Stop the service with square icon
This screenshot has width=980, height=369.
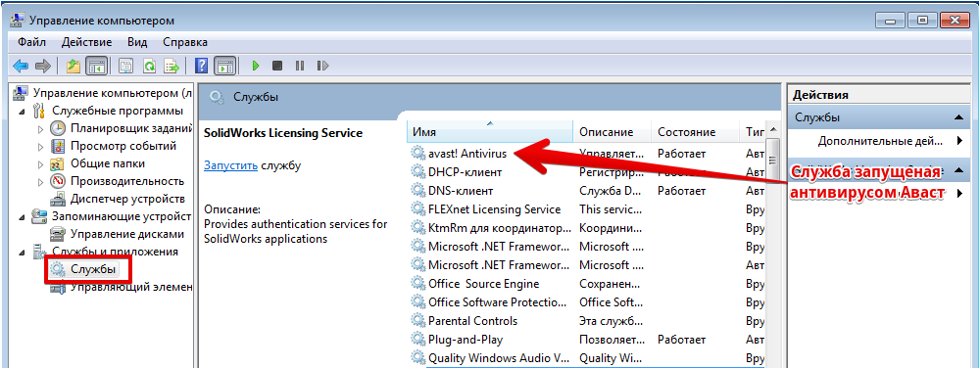[x=277, y=66]
